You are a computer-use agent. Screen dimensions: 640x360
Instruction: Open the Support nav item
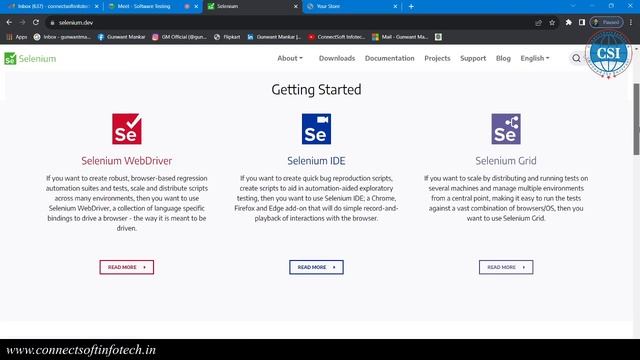click(473, 58)
